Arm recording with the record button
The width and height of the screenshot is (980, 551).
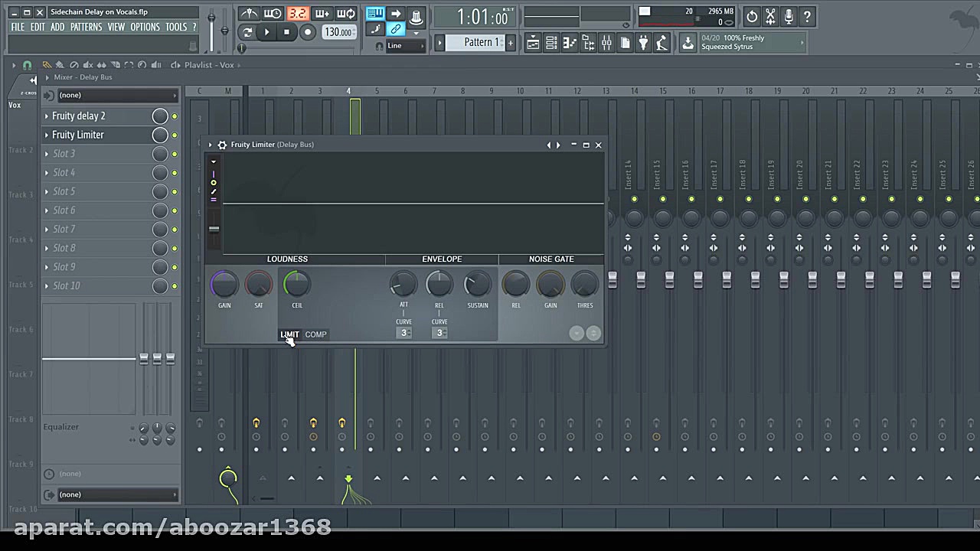[x=307, y=31]
